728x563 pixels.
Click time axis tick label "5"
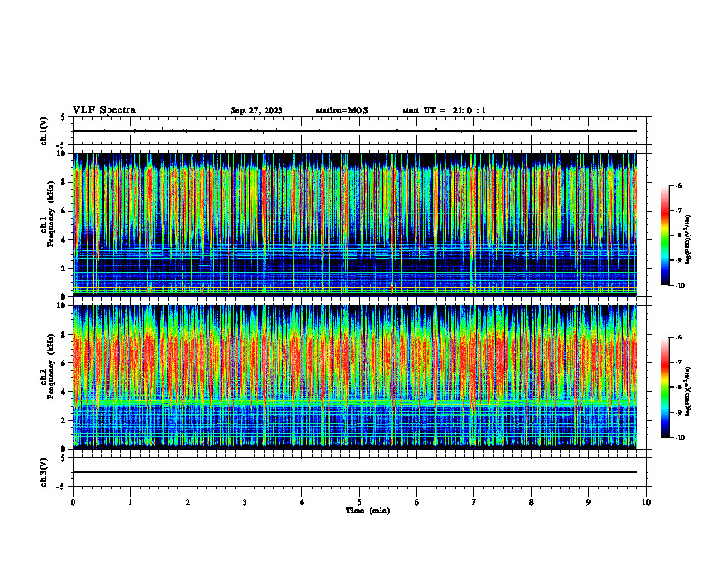coord(359,502)
